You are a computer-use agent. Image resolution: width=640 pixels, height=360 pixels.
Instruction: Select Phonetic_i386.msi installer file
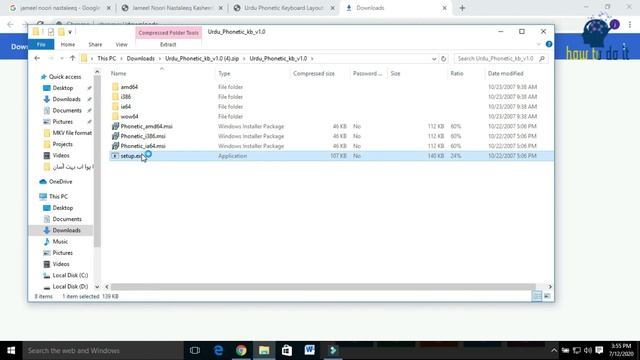pos(143,136)
